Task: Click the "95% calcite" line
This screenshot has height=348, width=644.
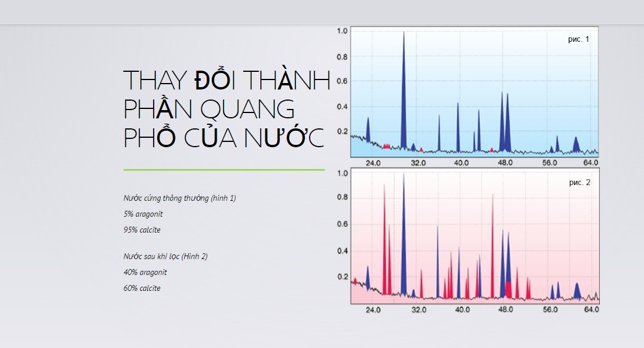Action: click(x=142, y=230)
